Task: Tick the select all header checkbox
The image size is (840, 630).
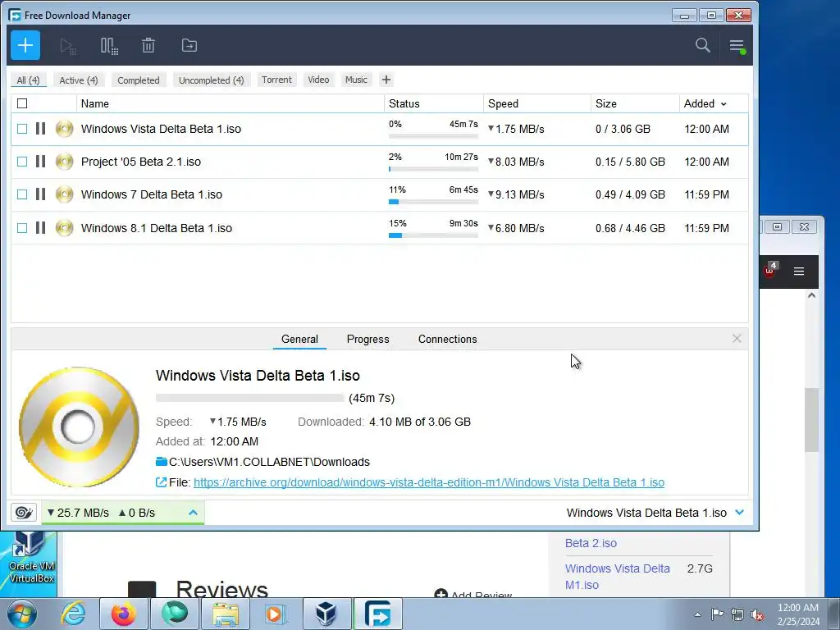Action: coord(22,103)
